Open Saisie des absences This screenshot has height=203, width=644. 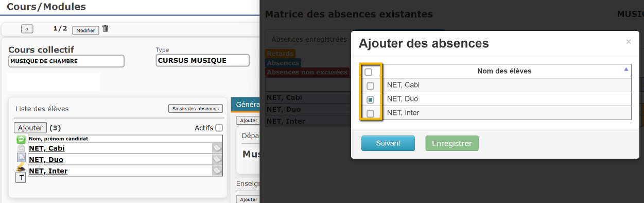click(x=196, y=108)
